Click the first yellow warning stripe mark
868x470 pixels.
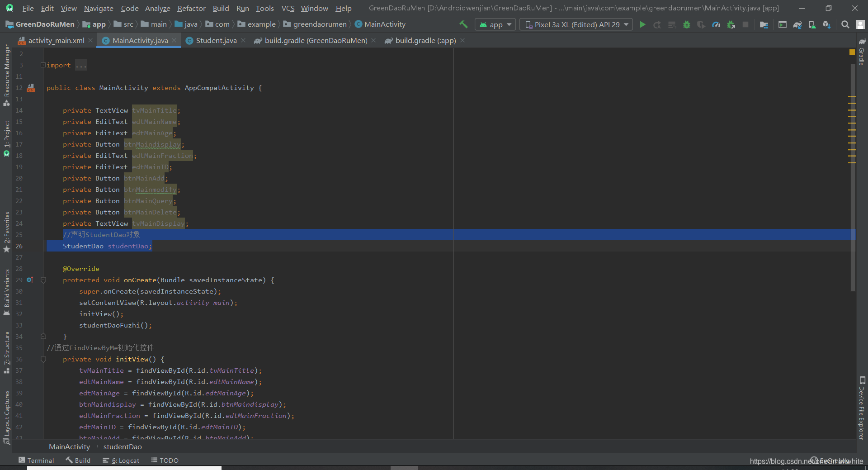tap(852, 97)
